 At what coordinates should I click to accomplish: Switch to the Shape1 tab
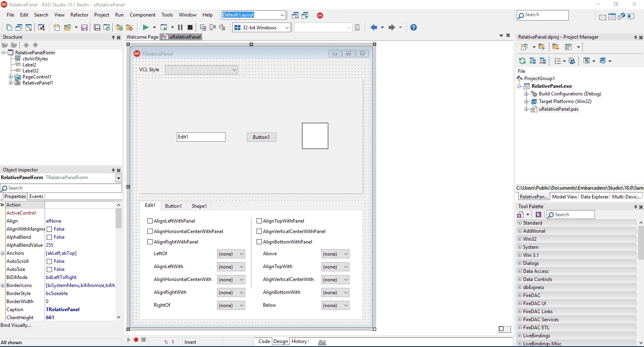(199, 206)
